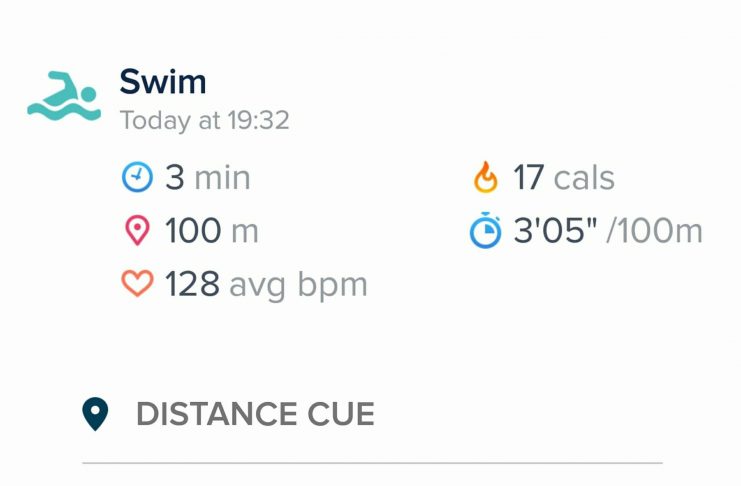Select the 100 m distance value

pos(212,231)
